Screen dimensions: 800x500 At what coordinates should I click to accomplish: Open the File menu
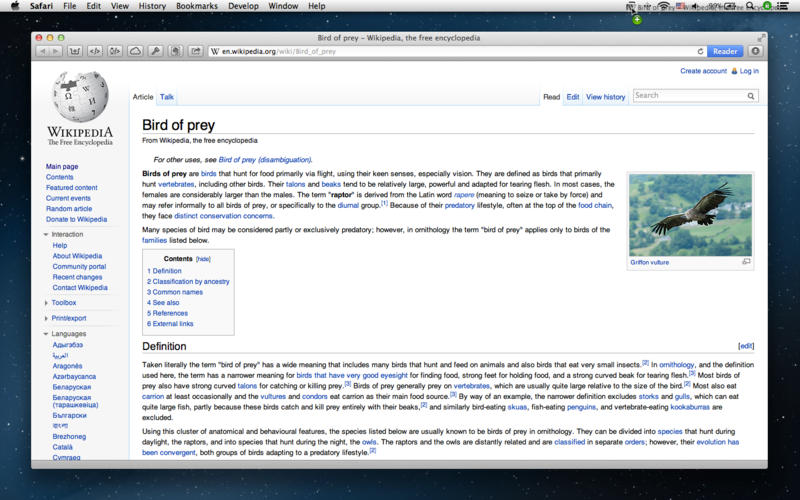pos(69,6)
